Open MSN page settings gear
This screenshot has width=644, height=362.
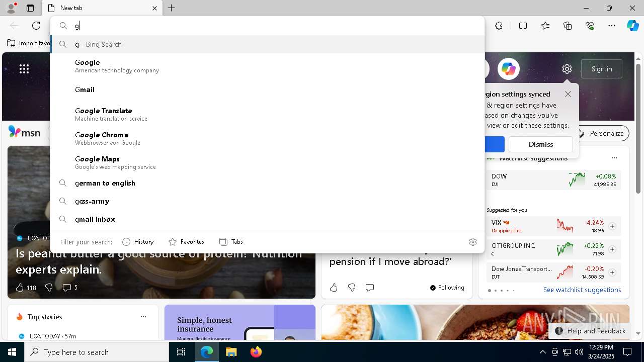[567, 69]
